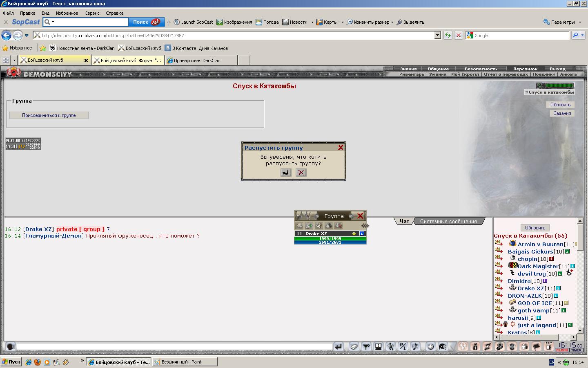Expand the address bar history dropdown

pyautogui.click(x=437, y=36)
